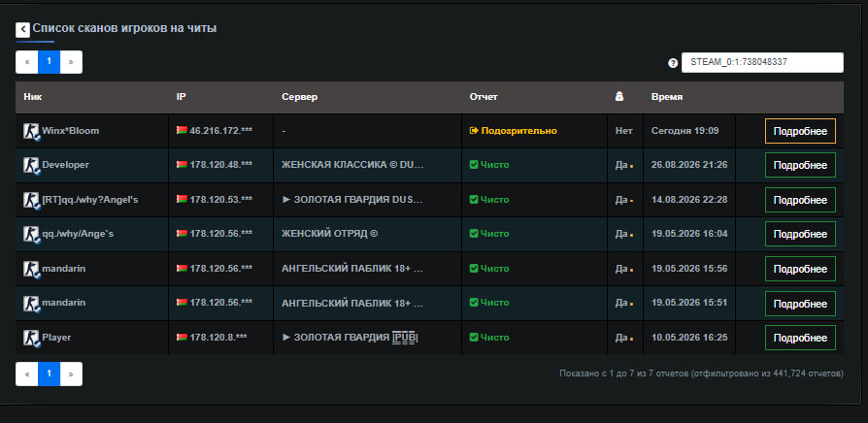
Task: Click the avatar icon for qq./why/Ange`s
Action: 31,235
